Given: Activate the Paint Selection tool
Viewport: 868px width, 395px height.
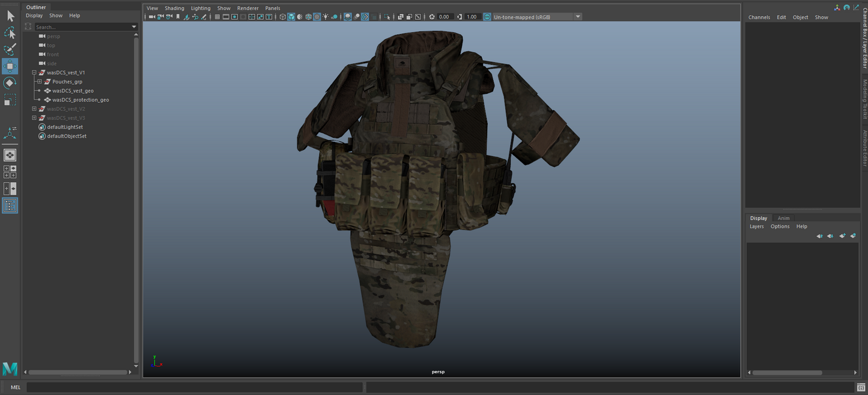Looking at the screenshot, I should pos(10,49).
